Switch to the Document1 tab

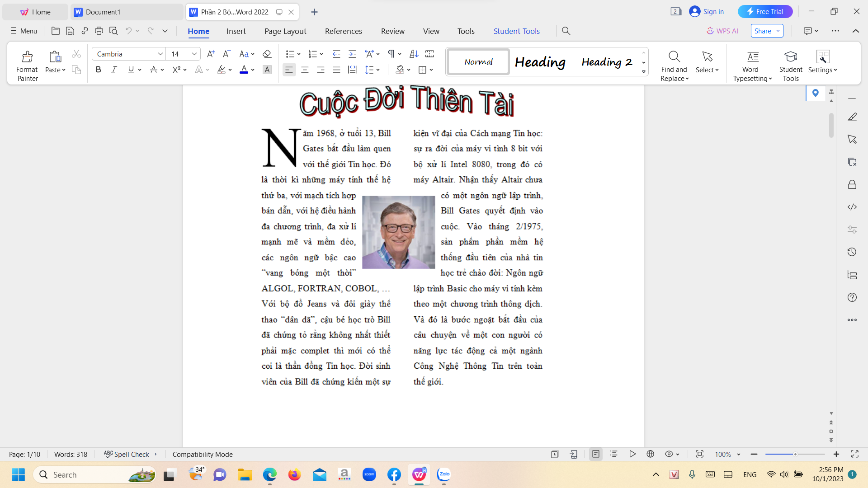click(x=127, y=12)
